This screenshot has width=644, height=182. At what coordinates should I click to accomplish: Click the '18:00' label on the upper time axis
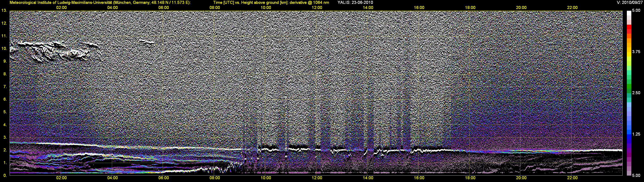tap(470, 7)
